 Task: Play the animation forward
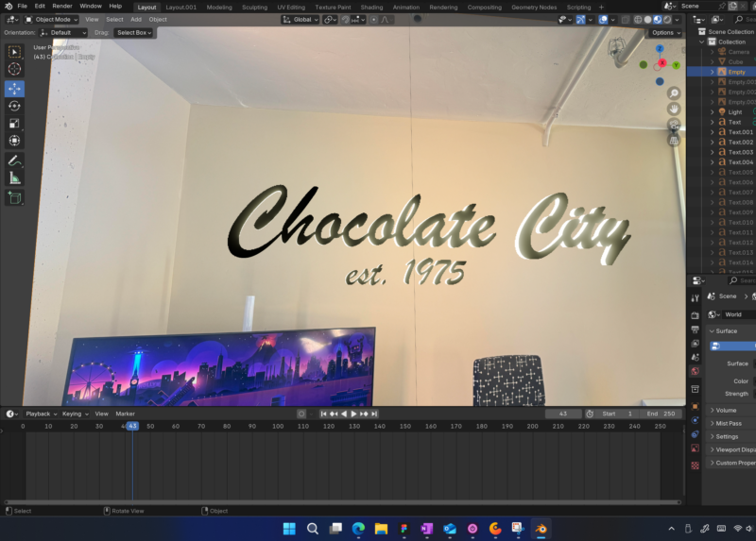pyautogui.click(x=353, y=414)
